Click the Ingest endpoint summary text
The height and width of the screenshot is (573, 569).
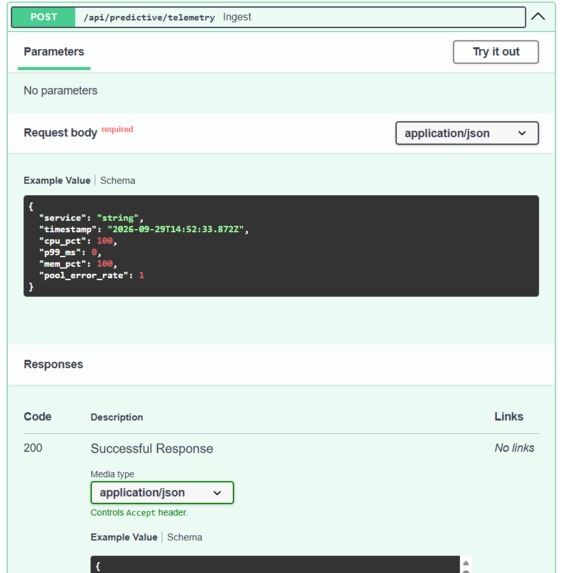click(x=237, y=17)
